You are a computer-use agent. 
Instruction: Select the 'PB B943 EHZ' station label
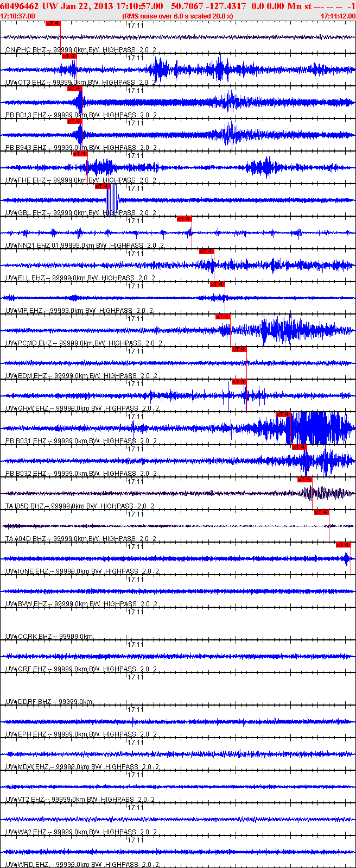[x=26, y=148]
